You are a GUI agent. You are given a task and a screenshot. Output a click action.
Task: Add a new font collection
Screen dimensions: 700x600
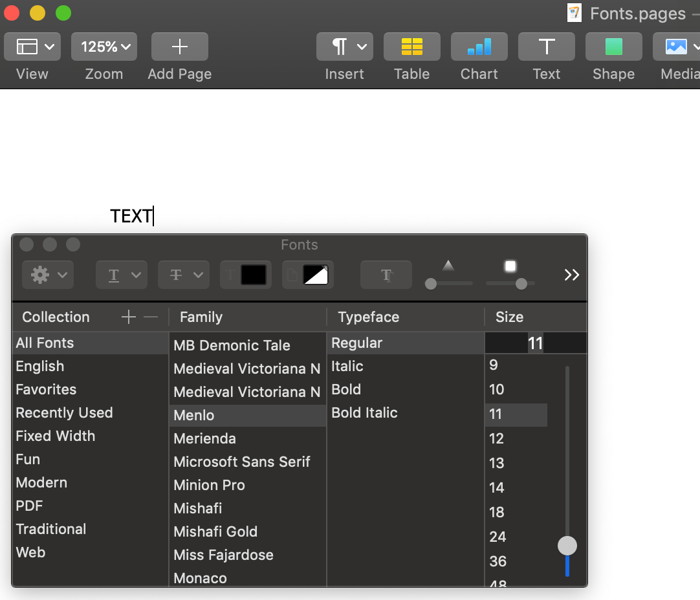tap(129, 317)
